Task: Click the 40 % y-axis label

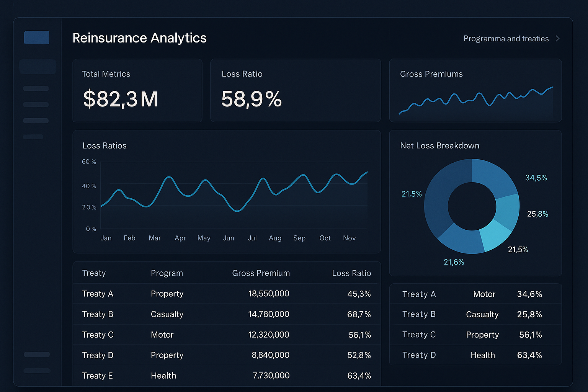Action: [x=89, y=186]
